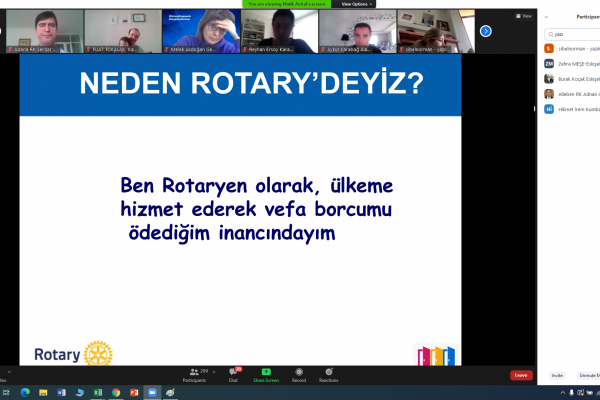Click the Alleben RK Adnan photo avatar
Screen dimensions: 600x400
pyautogui.click(x=549, y=94)
